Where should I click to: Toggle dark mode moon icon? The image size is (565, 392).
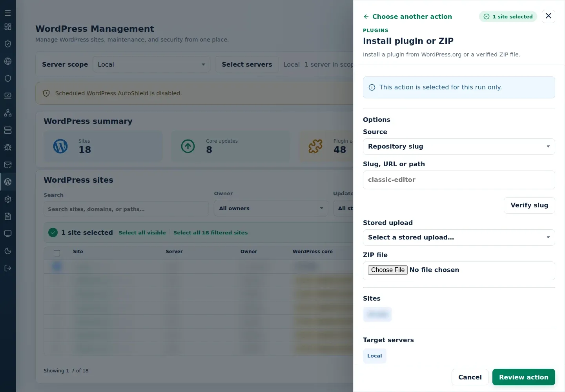(8, 251)
